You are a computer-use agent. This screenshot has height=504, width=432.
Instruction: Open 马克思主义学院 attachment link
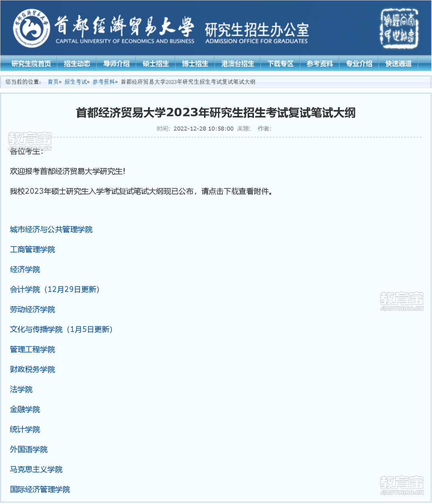(36, 470)
